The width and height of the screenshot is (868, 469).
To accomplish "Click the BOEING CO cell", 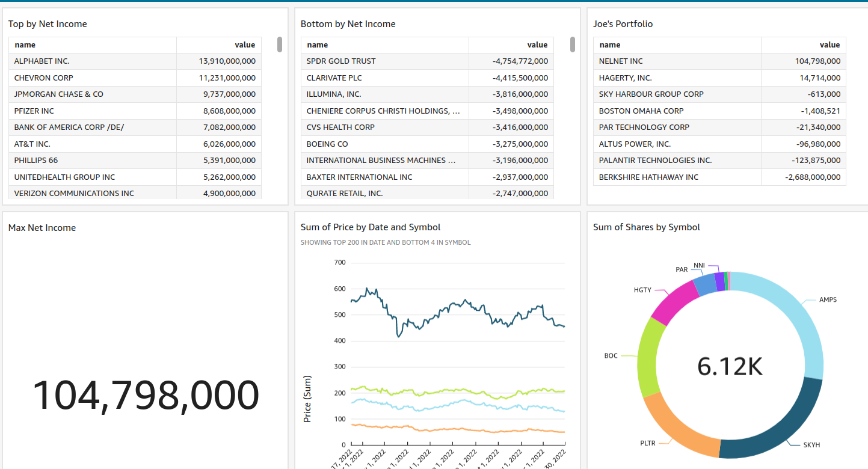I will click(x=385, y=144).
